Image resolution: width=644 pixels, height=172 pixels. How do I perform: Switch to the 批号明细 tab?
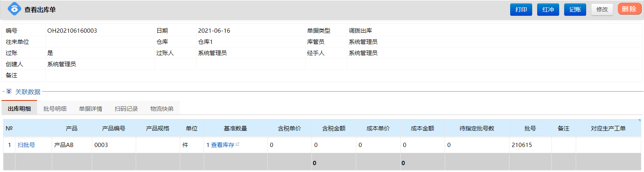55,109
